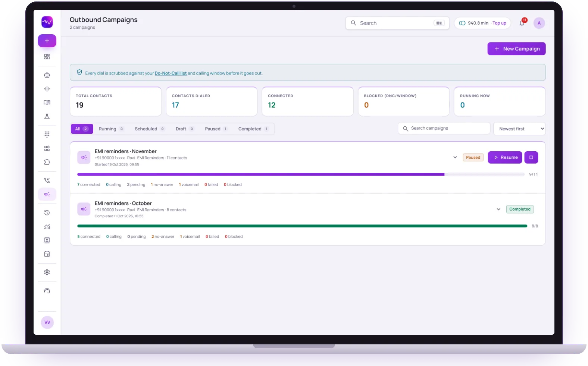The image size is (588, 366).
Task: Focus the Search campaigns field
Action: pos(444,128)
